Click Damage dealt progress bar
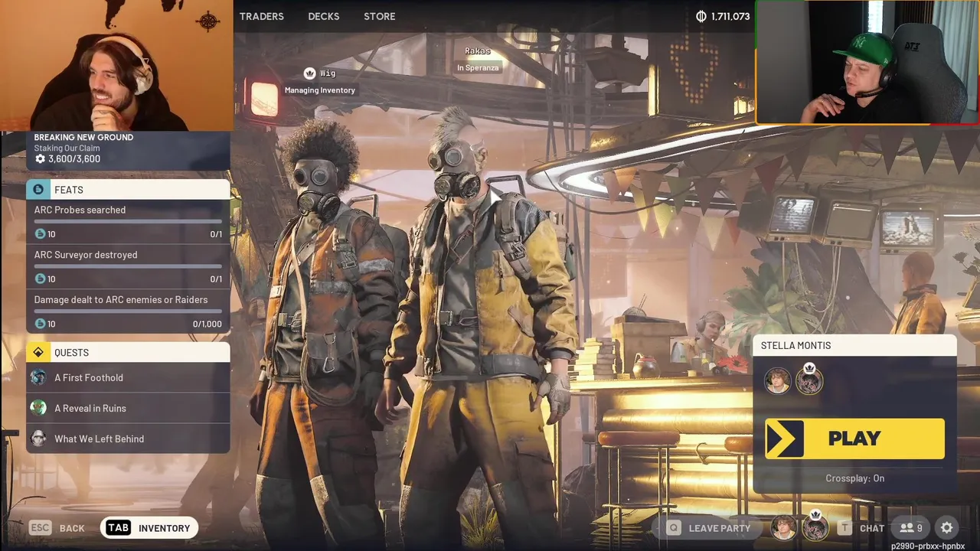 (128, 311)
